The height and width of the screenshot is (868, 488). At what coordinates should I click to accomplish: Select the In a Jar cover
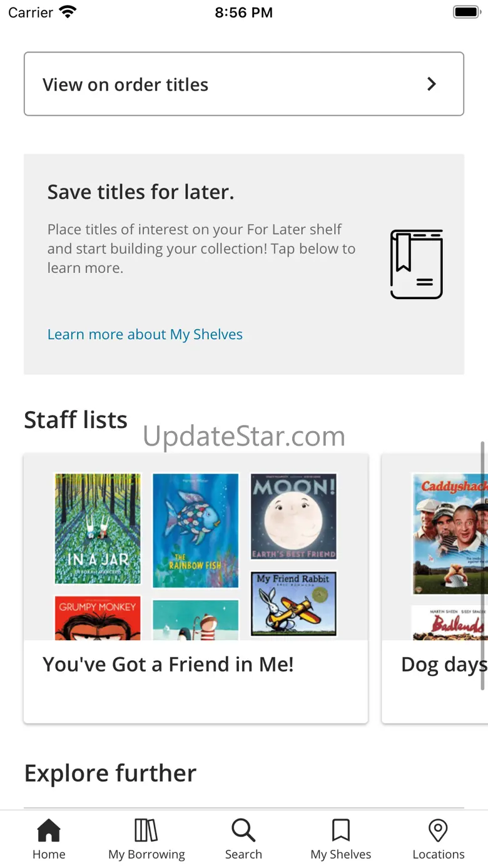[98, 529]
